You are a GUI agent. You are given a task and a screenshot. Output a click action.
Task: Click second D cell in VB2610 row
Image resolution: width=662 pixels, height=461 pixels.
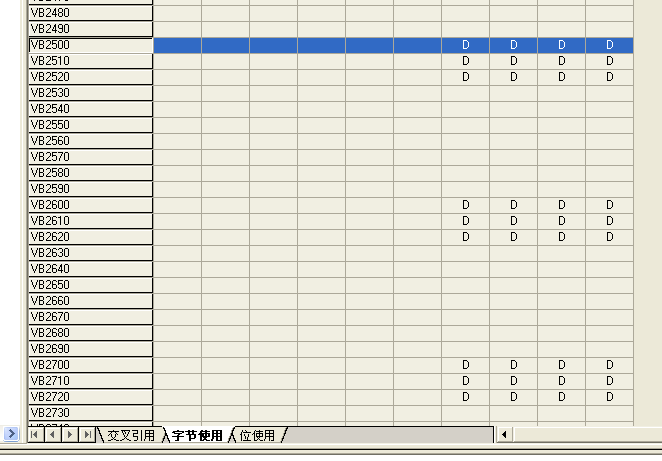click(514, 221)
